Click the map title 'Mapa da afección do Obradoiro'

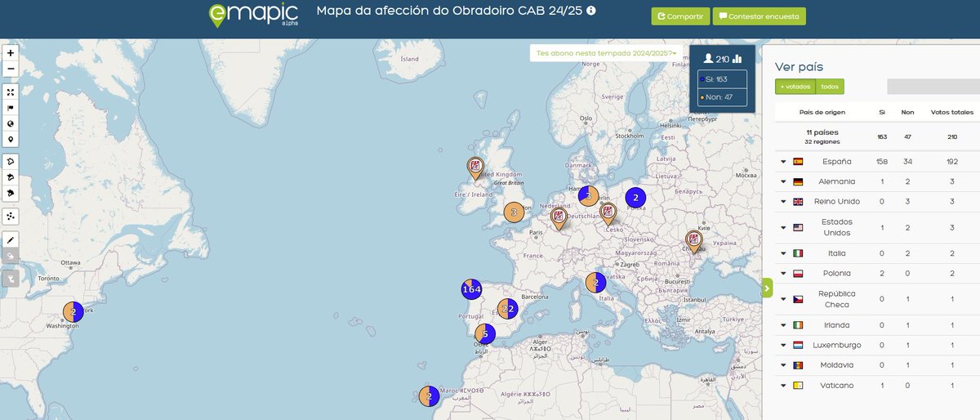tap(448, 11)
